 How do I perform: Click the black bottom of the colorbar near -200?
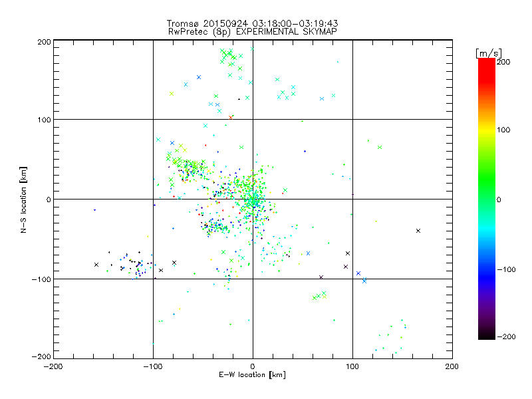click(487, 335)
